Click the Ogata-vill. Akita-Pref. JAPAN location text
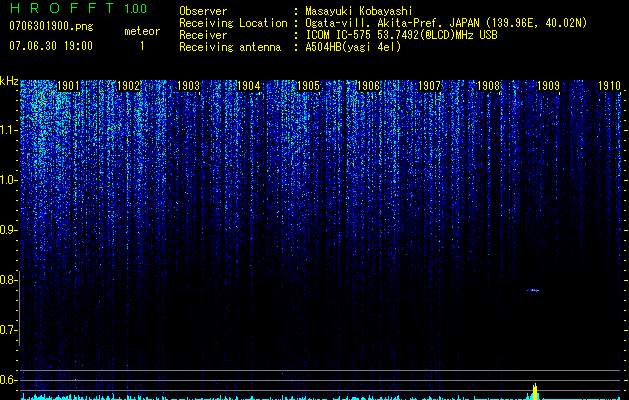The image size is (629, 400). tap(446, 23)
